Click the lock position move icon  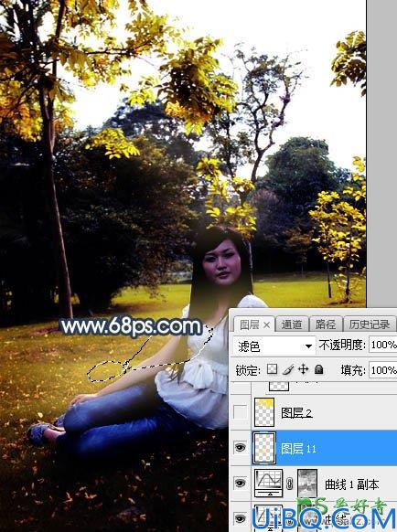click(x=304, y=369)
